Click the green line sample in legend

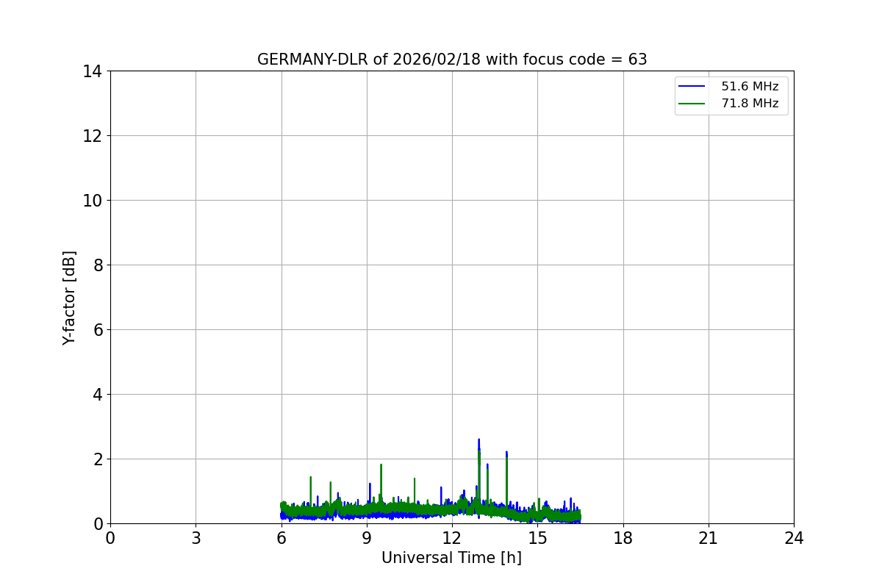click(692, 104)
